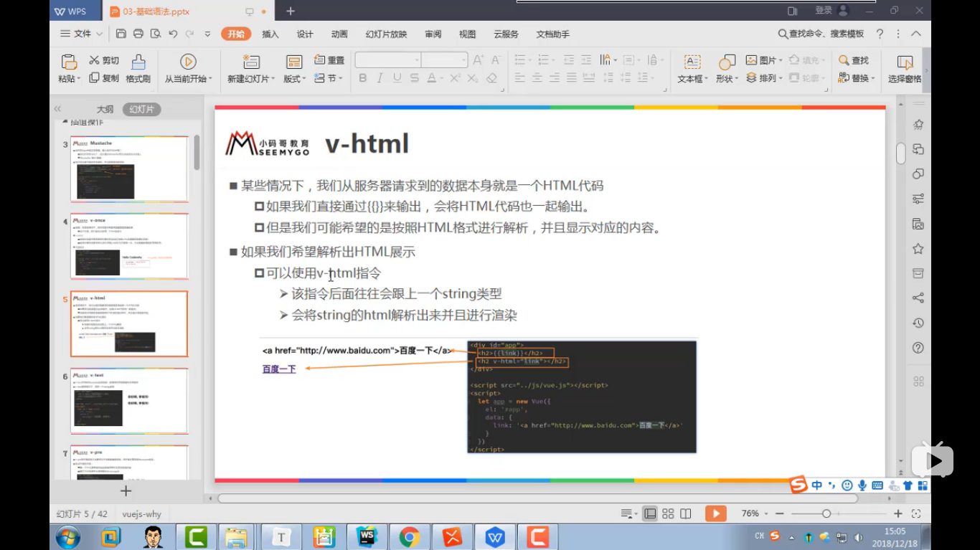Switch to Reading view in the status bar
This screenshot has width=980, height=550.
pyautogui.click(x=686, y=513)
